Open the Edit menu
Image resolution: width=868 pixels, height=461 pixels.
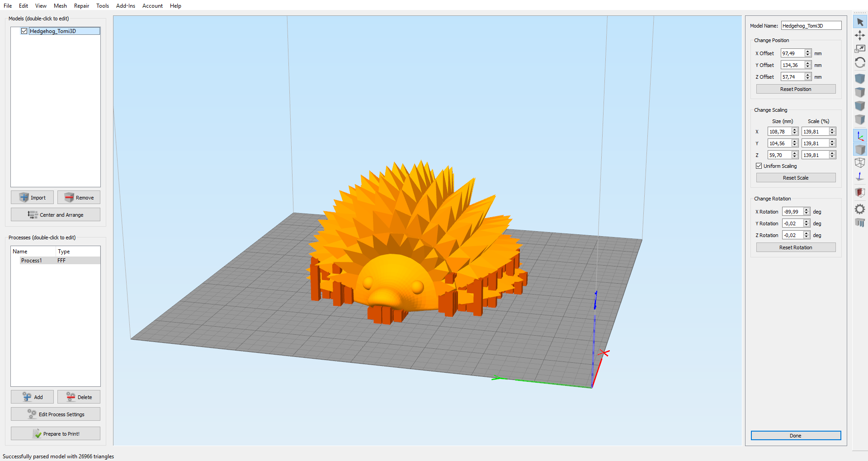(24, 6)
